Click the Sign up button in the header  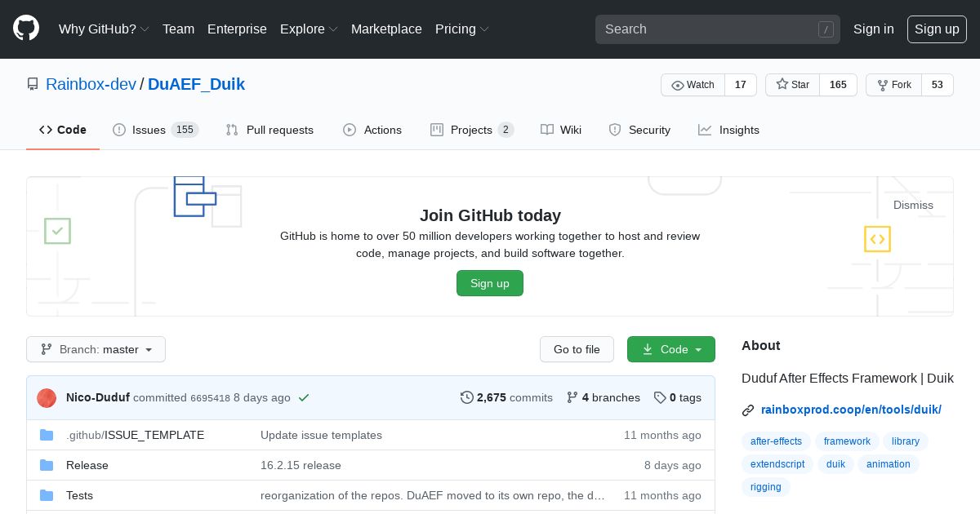937,29
